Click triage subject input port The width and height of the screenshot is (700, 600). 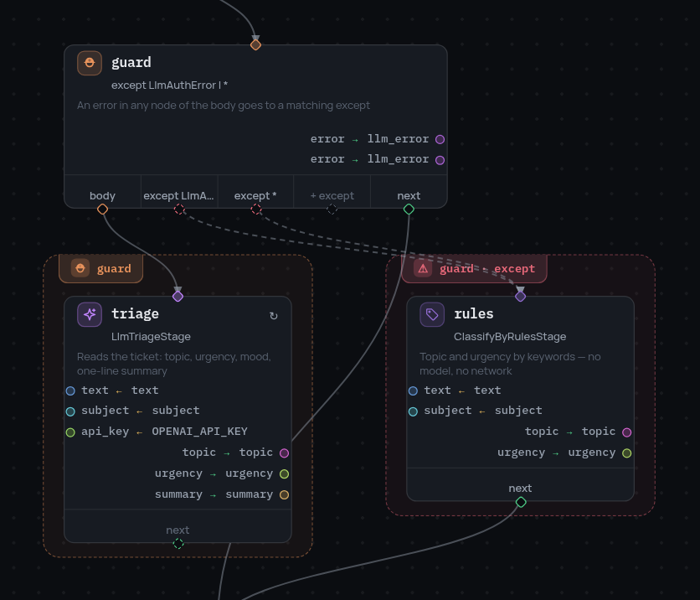[70, 411]
